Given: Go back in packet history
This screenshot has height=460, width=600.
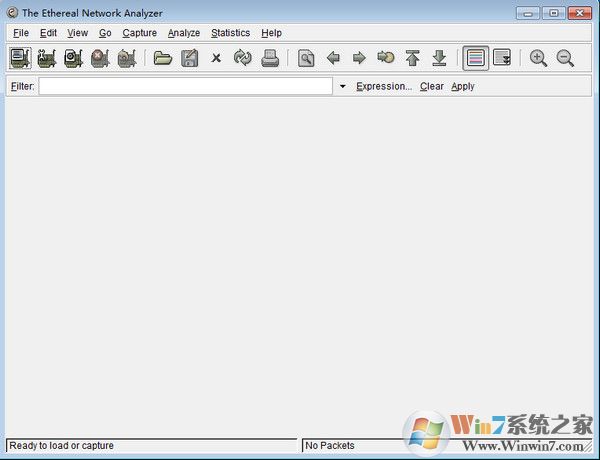Looking at the screenshot, I should pyautogui.click(x=333, y=58).
